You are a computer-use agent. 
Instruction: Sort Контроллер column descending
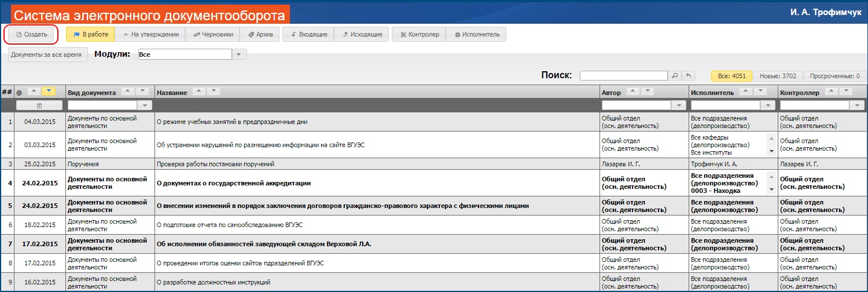[x=847, y=92]
